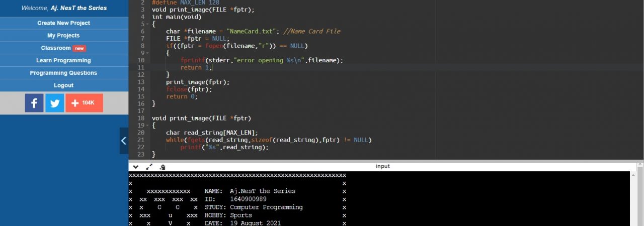This screenshot has height=226, width=644.
Task: Share the page on Facebook
Action: (34, 103)
